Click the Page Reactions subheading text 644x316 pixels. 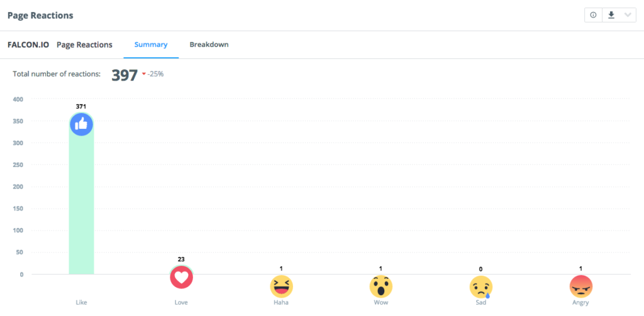[84, 45]
